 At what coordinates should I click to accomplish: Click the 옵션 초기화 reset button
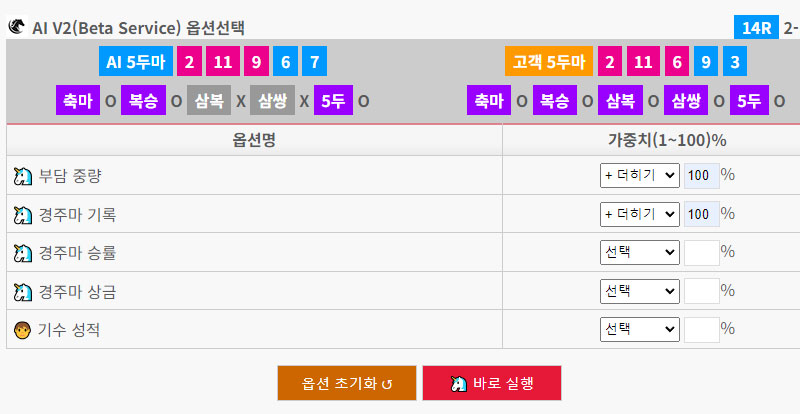click(347, 383)
